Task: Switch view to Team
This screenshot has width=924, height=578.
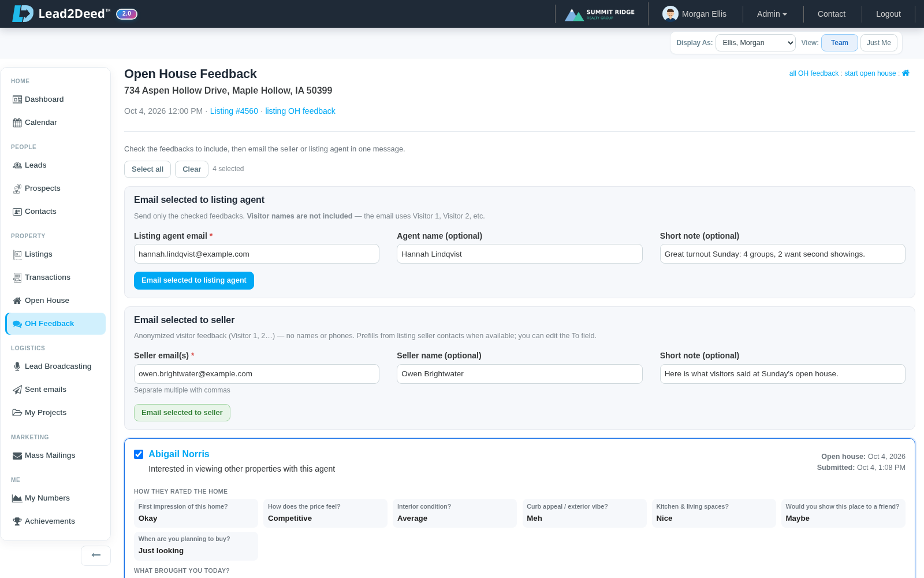Action: coord(840,43)
